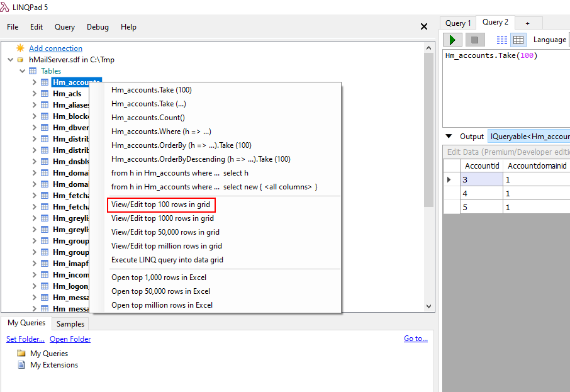The width and height of the screenshot is (570, 392).
Task: Choose Execute LINQ query into data grid
Action: [167, 260]
